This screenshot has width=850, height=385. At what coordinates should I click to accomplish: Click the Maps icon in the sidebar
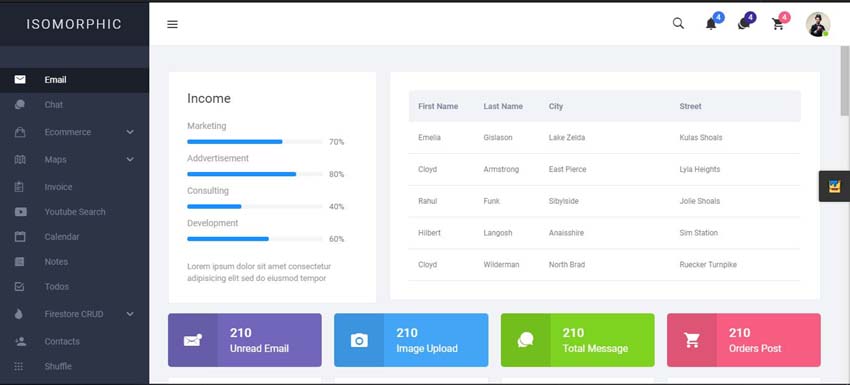click(20, 159)
